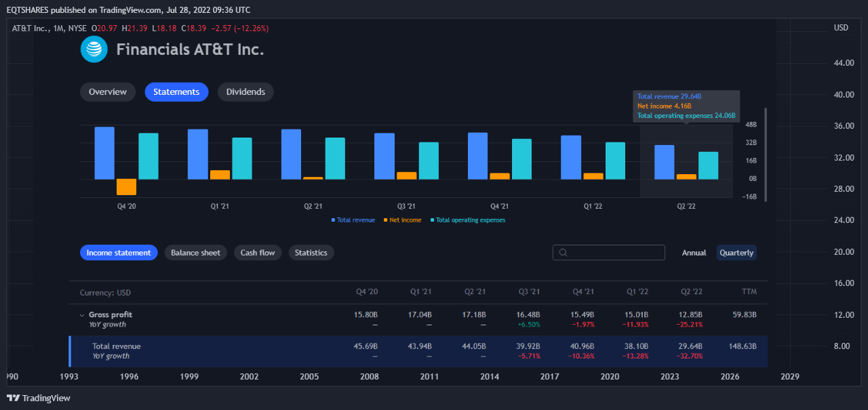Image resolution: width=868 pixels, height=410 pixels.
Task: Click the Q2 '22 chart axis label
Action: click(686, 206)
